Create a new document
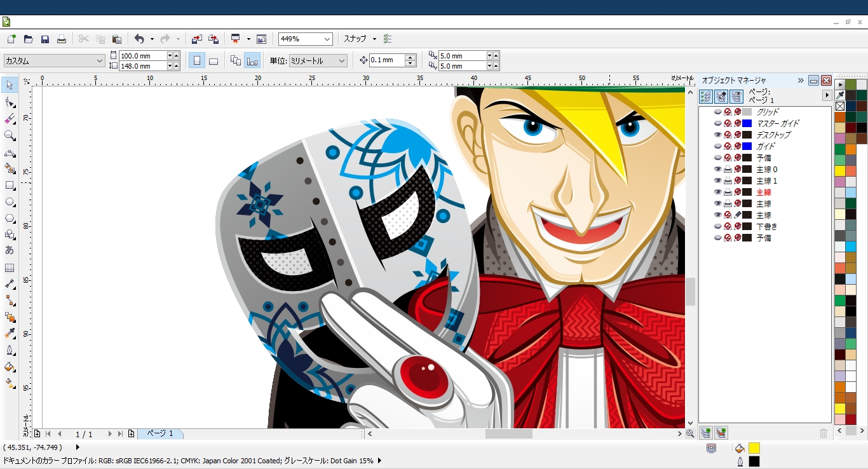Screen dimensions: 868x469 (x=11, y=39)
